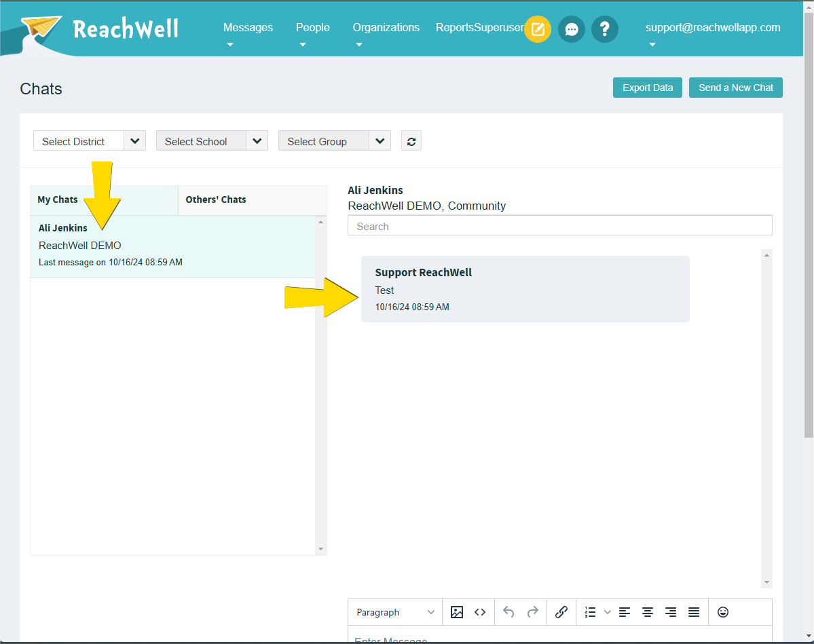Open the People menu

(x=312, y=28)
